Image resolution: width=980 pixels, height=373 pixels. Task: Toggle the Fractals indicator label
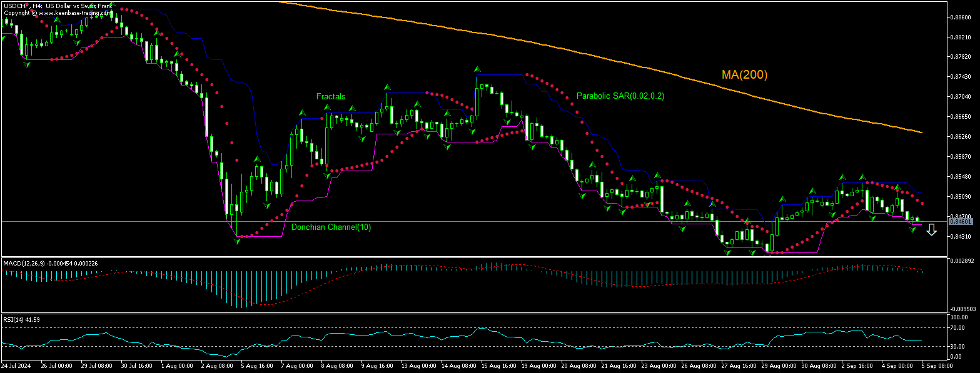(x=330, y=97)
